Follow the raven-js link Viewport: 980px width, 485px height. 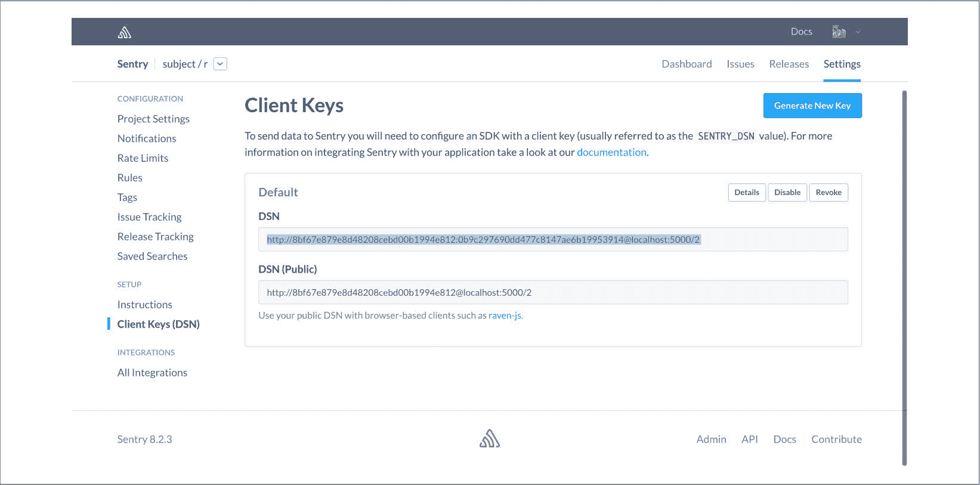[505, 316]
